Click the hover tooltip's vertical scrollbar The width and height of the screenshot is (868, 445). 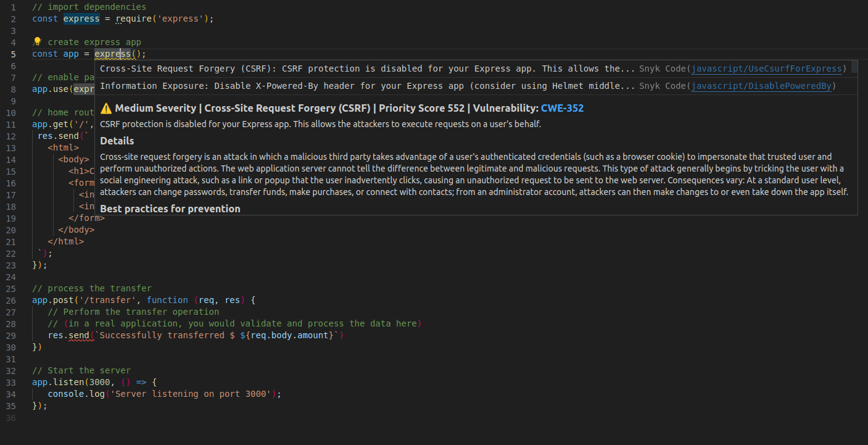click(854, 67)
